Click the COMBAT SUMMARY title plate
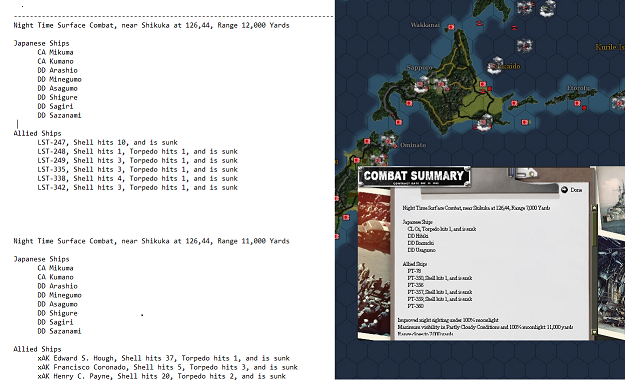Screen dimensions: 625x384 [x=414, y=176]
